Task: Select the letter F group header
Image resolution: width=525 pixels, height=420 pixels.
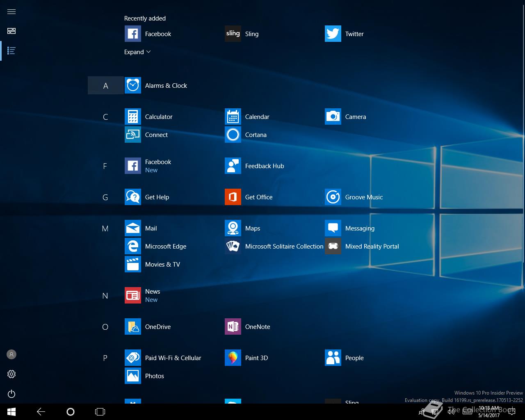Action: (105, 166)
